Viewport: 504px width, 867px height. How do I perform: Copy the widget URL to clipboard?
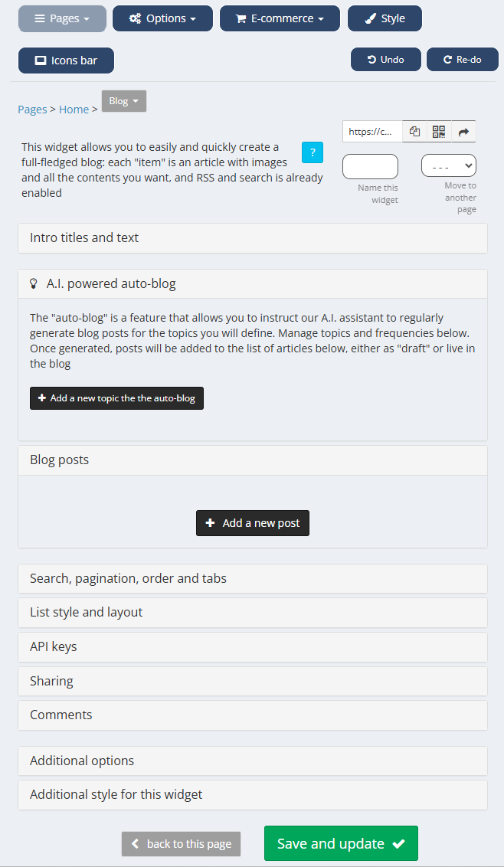point(414,132)
